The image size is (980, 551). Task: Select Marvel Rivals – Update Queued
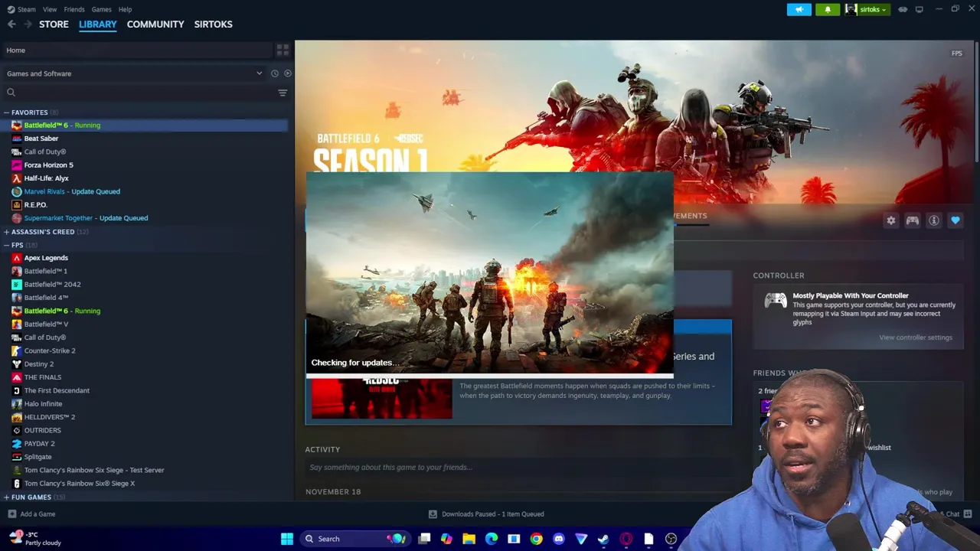pyautogui.click(x=72, y=191)
